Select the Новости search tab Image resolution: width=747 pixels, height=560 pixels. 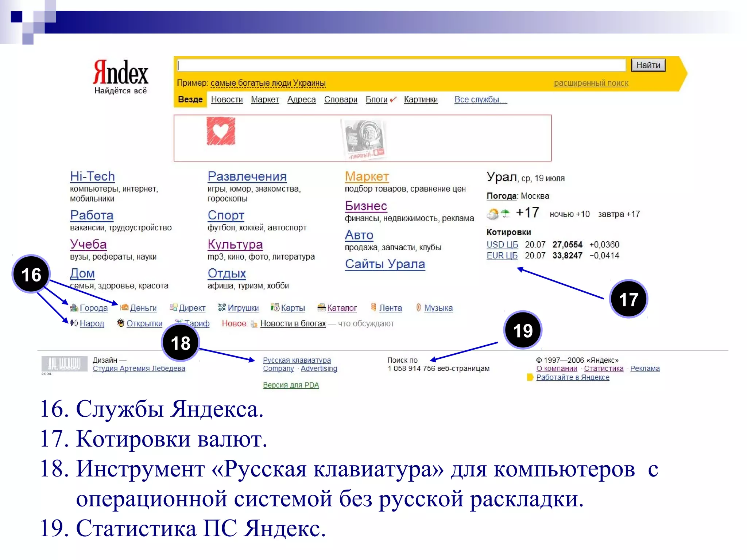227,100
